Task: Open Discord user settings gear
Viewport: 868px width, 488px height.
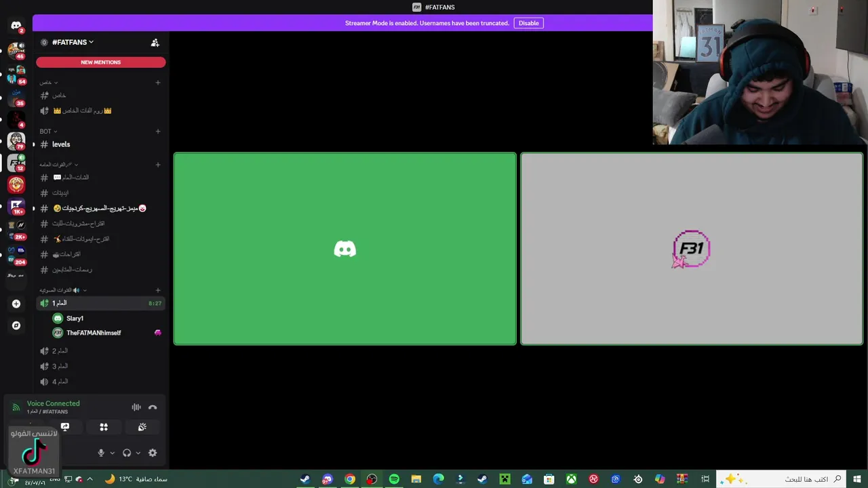Action: [x=153, y=453]
